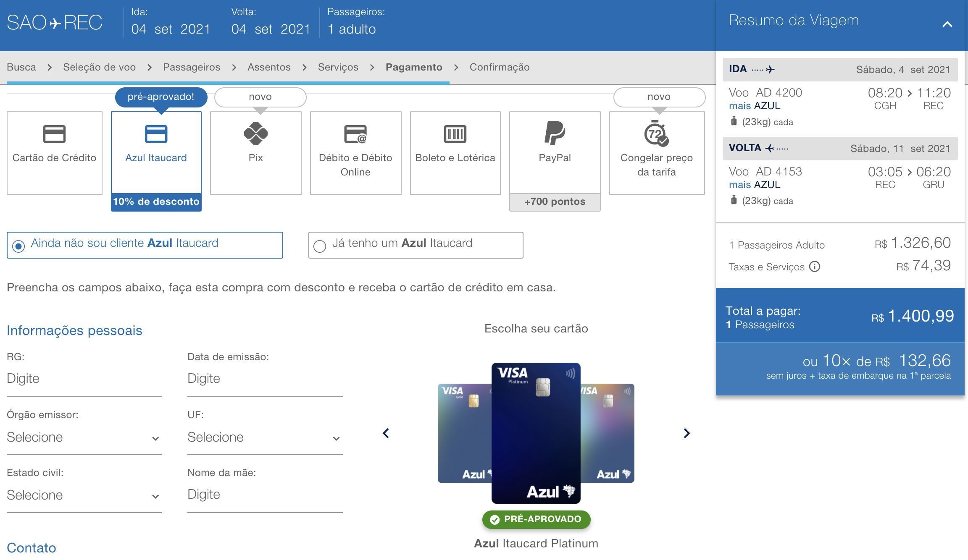Click the 'Informações pessoais' heading

pyautogui.click(x=74, y=330)
